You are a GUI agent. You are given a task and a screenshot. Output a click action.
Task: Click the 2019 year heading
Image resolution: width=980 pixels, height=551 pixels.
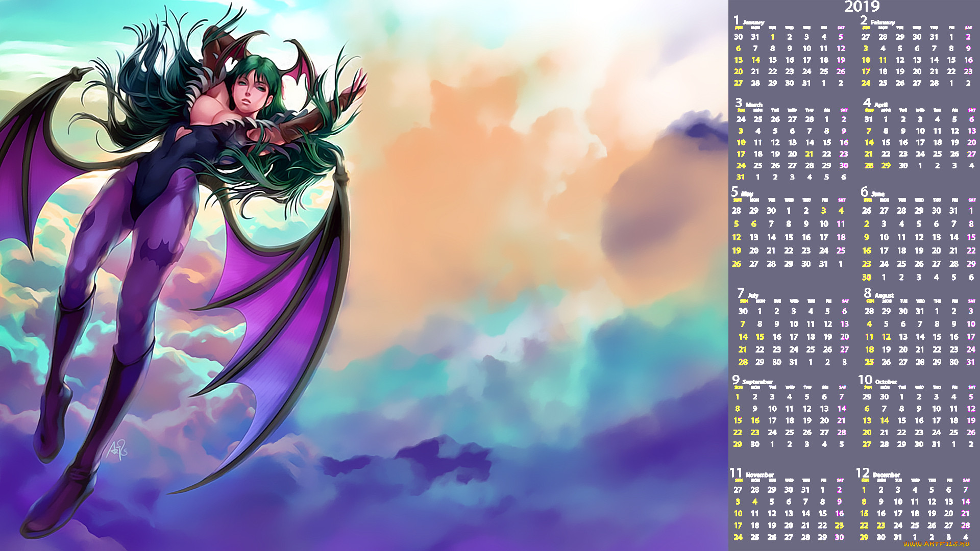click(x=862, y=7)
